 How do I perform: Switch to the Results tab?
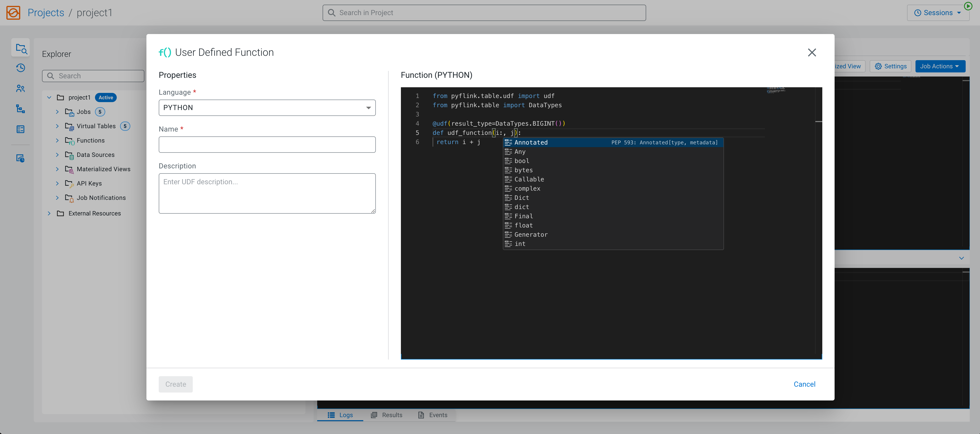387,415
